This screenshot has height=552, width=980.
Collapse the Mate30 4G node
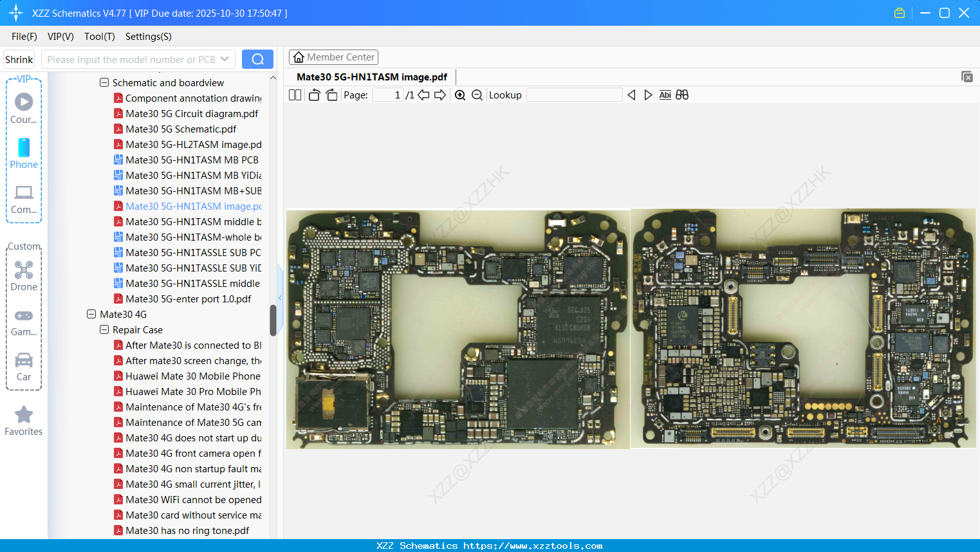[x=91, y=314]
